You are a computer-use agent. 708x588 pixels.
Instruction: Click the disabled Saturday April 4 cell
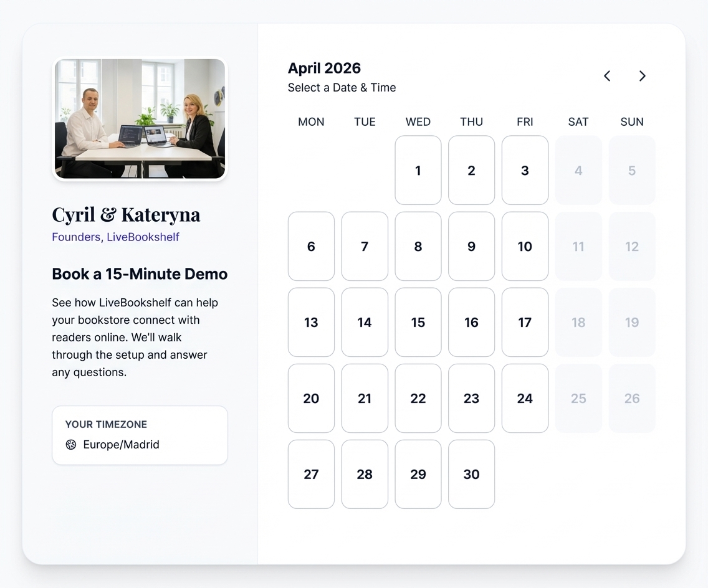(x=578, y=170)
